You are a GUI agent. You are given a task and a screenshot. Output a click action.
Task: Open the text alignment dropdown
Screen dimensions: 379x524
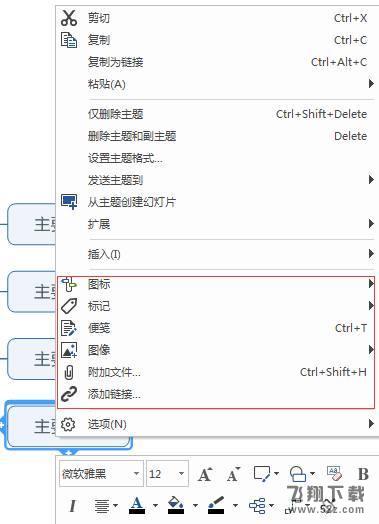[106, 506]
